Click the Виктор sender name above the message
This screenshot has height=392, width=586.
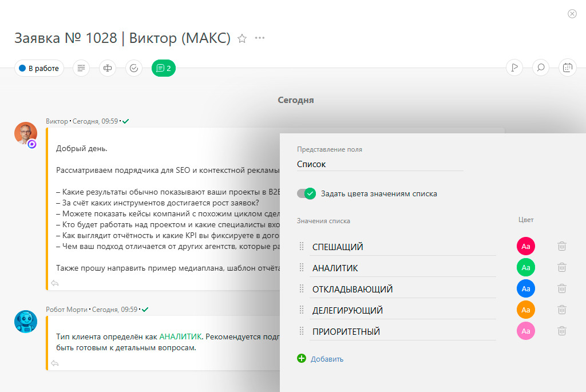[57, 121]
